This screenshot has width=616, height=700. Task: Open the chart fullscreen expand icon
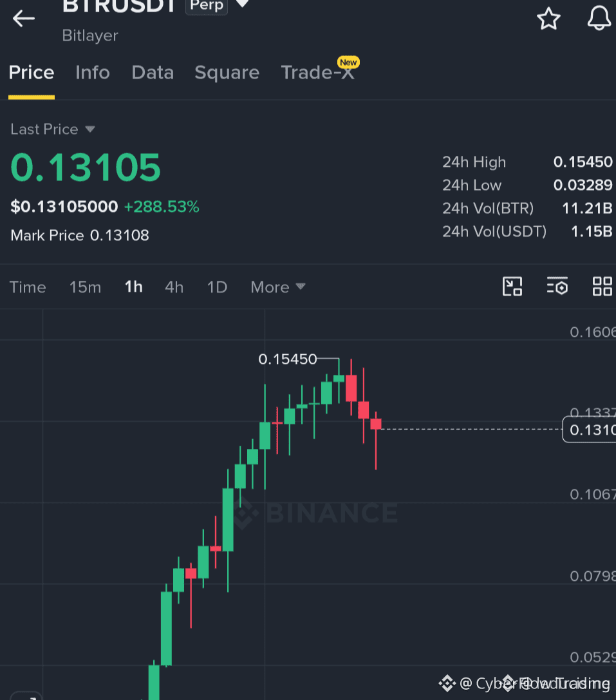tap(512, 287)
